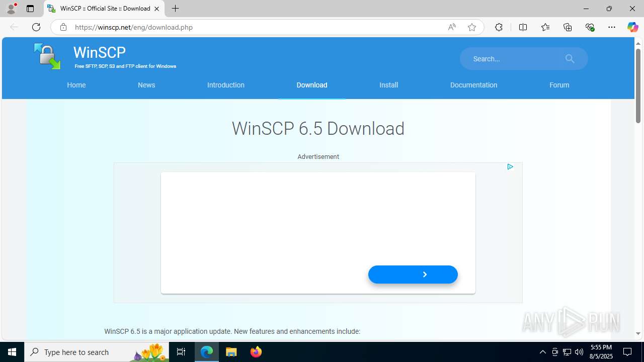Open the Introduction menu item
The image size is (644, 362).
(226, 85)
